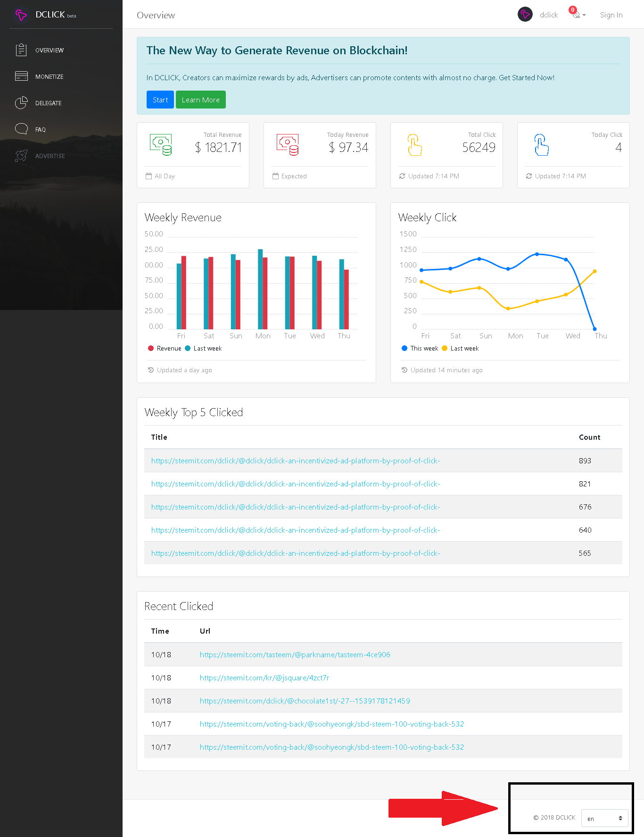Image resolution: width=644 pixels, height=837 pixels.
Task: Expand the notifications dropdown caret
Action: (x=584, y=15)
